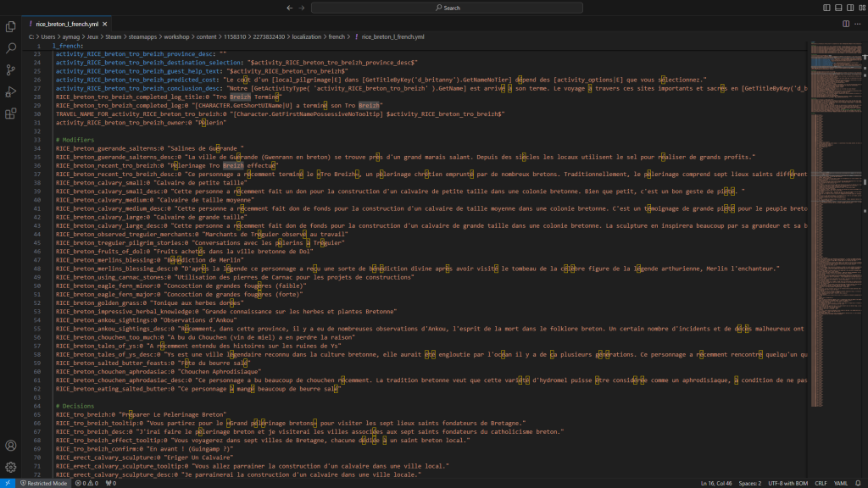Screen dimensions: 868x488
Task: Click the notifications bell in status bar
Action: tap(858, 483)
